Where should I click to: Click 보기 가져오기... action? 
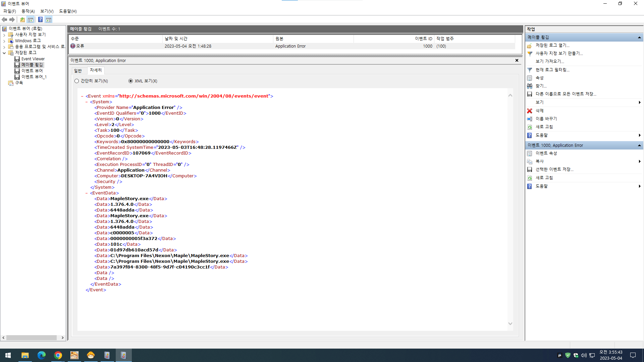pyautogui.click(x=550, y=62)
